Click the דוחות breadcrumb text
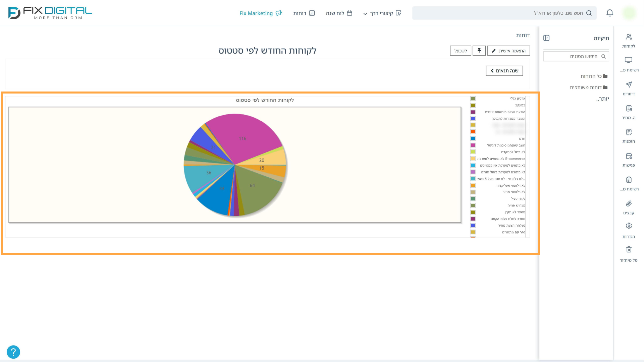 coord(523,35)
